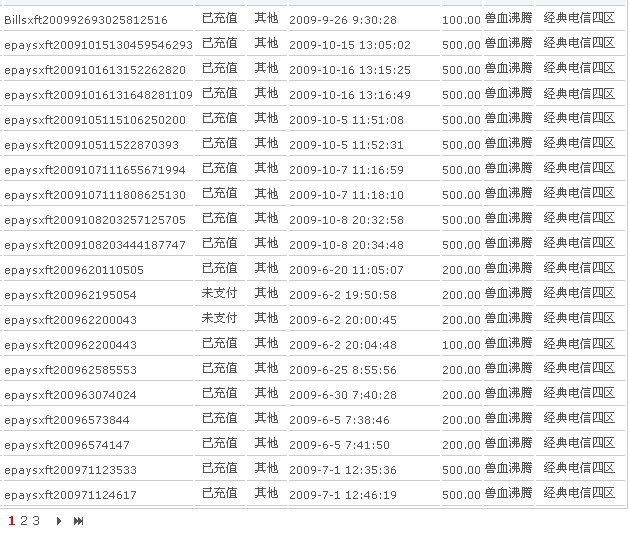
Task: Select the 100.00 amount in first row
Action: click(x=461, y=20)
